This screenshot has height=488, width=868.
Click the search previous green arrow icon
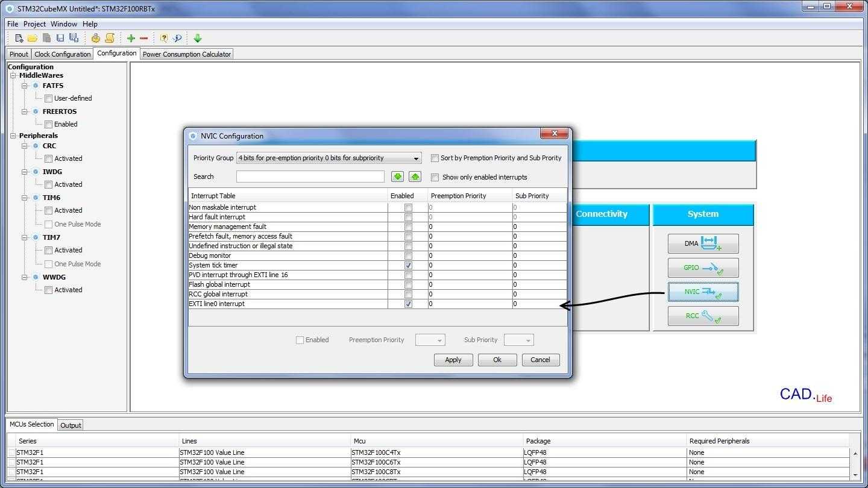tap(415, 177)
